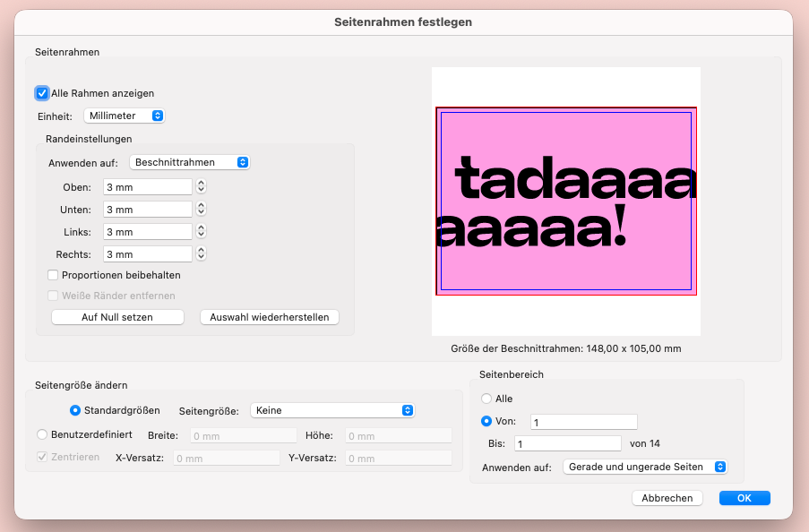Click the Rechts margin input field

[x=148, y=254]
